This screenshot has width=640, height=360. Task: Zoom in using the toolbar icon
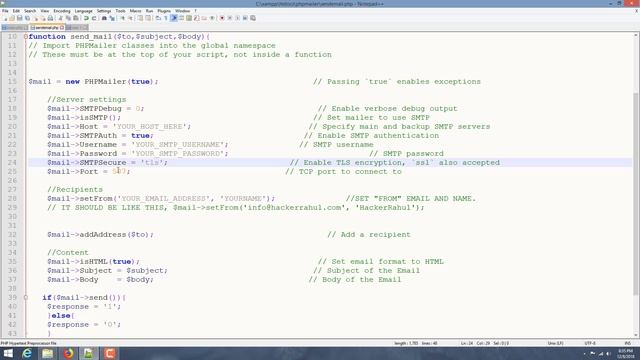123,18
